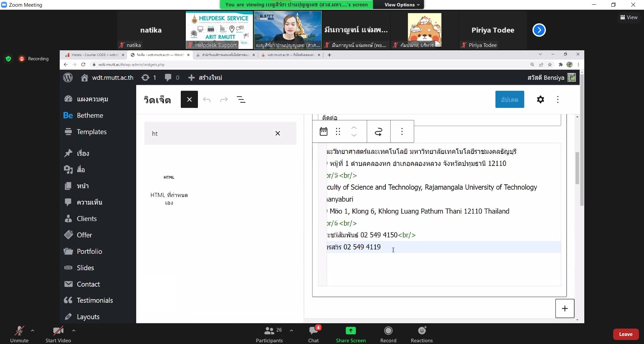Clear the 'ht' block search field

(278, 133)
